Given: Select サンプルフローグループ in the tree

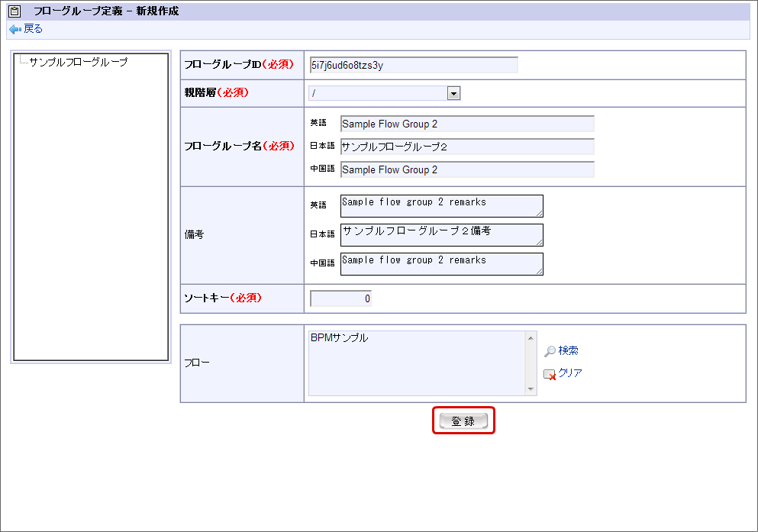Looking at the screenshot, I should click(78, 63).
